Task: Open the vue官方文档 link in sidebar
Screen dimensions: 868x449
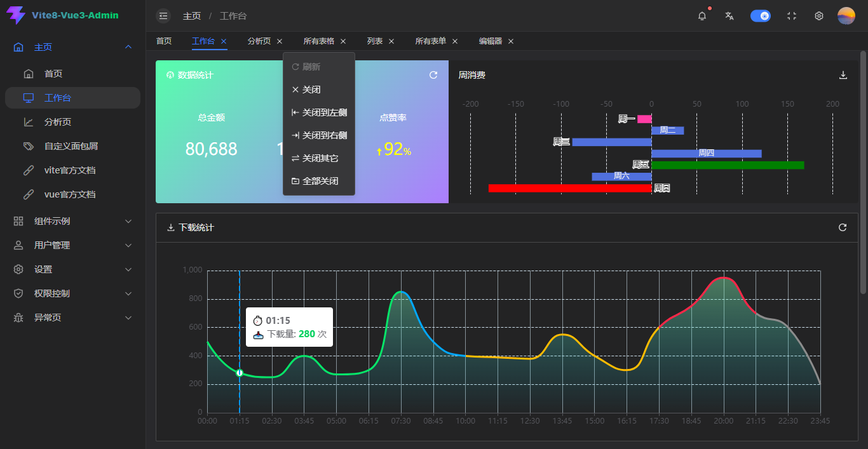Action: click(72, 194)
